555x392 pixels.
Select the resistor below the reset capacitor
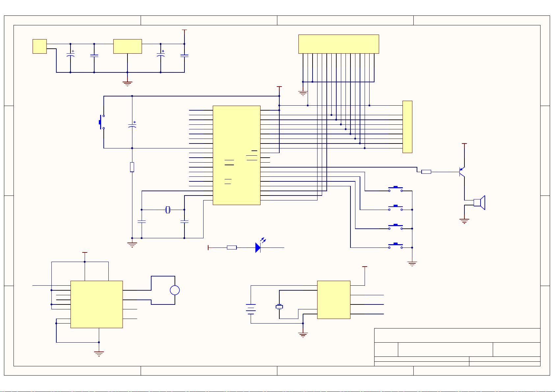pos(132,167)
